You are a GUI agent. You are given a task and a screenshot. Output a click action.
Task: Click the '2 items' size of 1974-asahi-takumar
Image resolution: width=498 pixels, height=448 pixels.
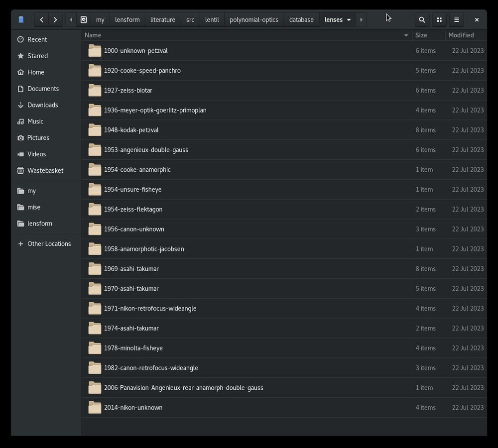click(x=426, y=329)
